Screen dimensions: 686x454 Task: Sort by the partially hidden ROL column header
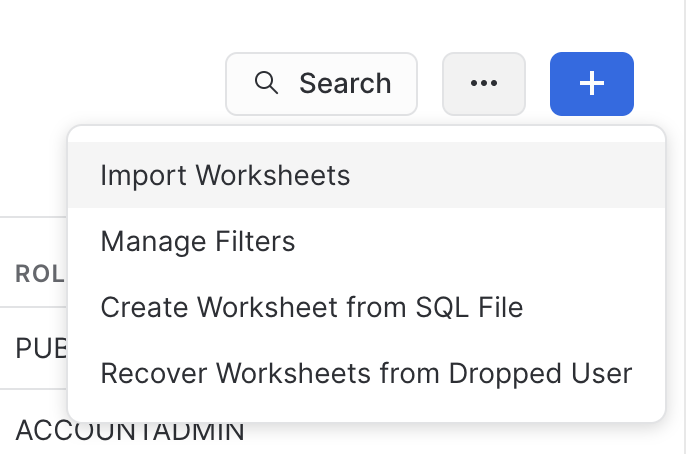[x=40, y=274]
